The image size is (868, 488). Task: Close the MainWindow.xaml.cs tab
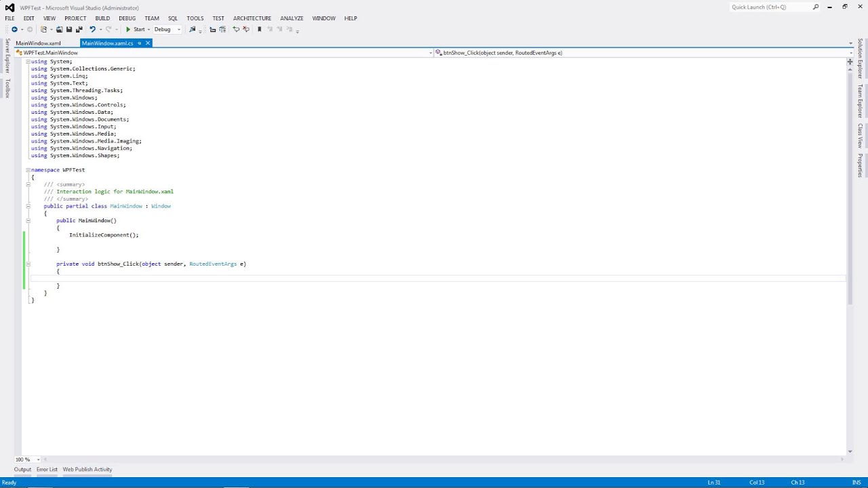(x=148, y=43)
